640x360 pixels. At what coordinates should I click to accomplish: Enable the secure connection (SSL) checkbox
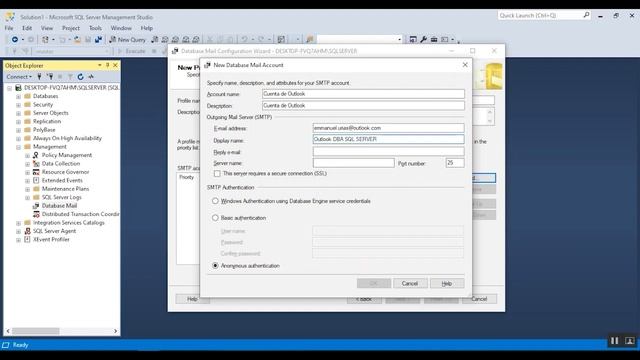217,174
